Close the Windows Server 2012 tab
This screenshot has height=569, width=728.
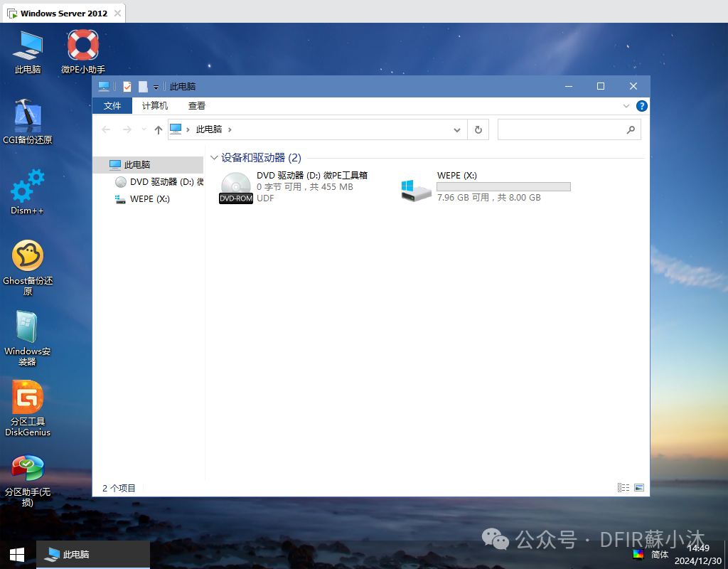117,13
